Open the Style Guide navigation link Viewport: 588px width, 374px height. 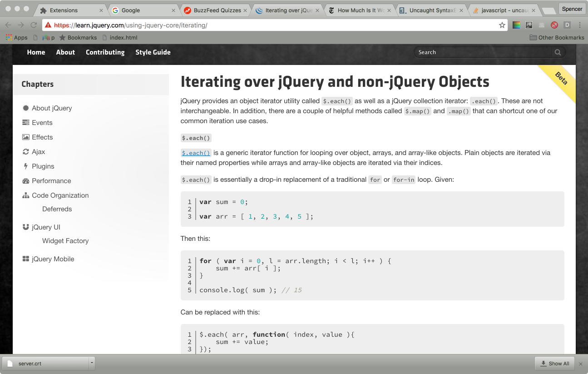click(x=153, y=52)
